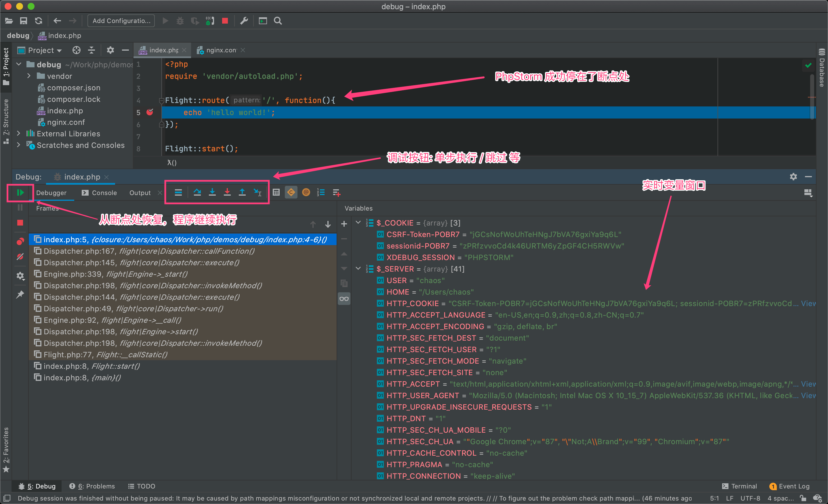Open Project panel gear options
The image size is (828, 504).
110,50
